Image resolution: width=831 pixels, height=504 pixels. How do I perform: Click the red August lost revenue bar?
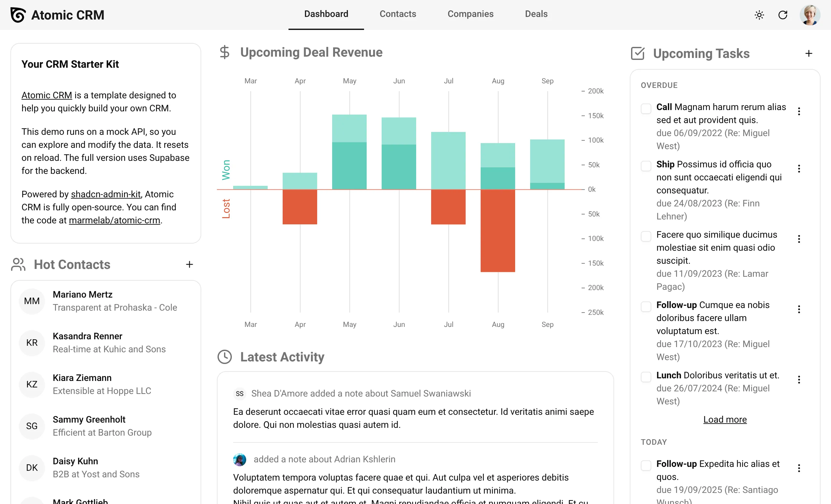pyautogui.click(x=498, y=231)
